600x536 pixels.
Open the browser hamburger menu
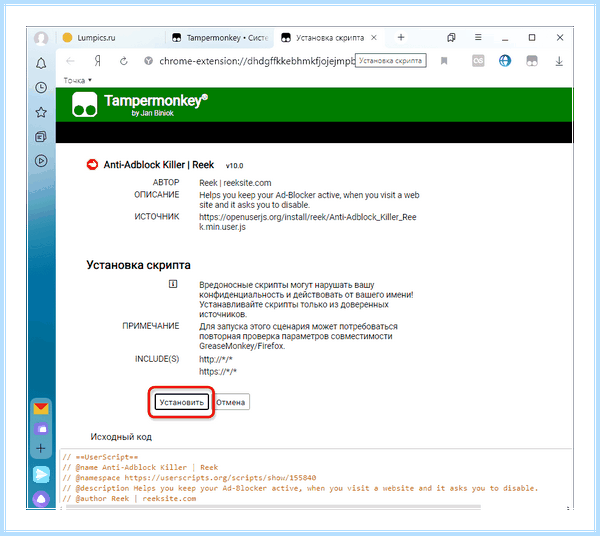coord(478,37)
